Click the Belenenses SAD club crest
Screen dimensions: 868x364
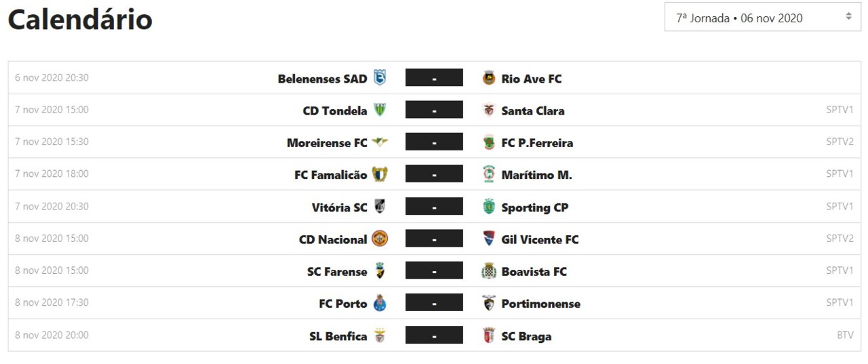point(380,78)
